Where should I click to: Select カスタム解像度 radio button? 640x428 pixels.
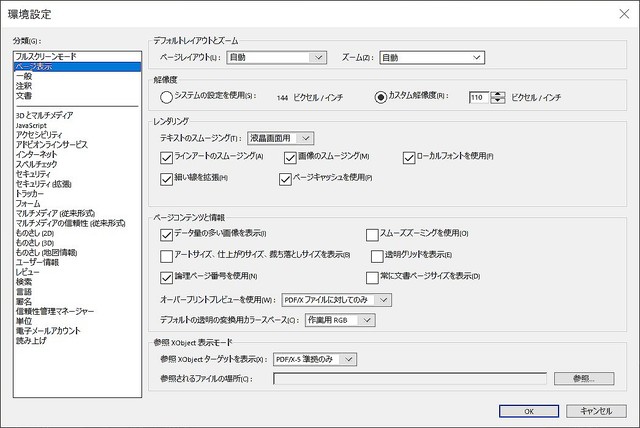click(x=380, y=97)
